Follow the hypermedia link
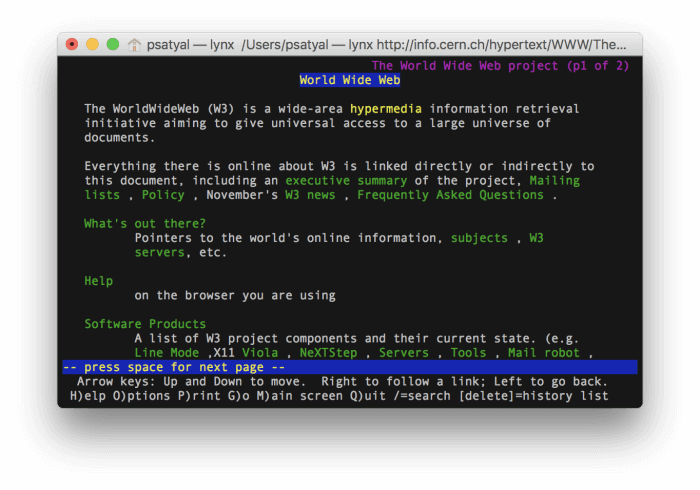700x490 pixels. click(x=386, y=109)
